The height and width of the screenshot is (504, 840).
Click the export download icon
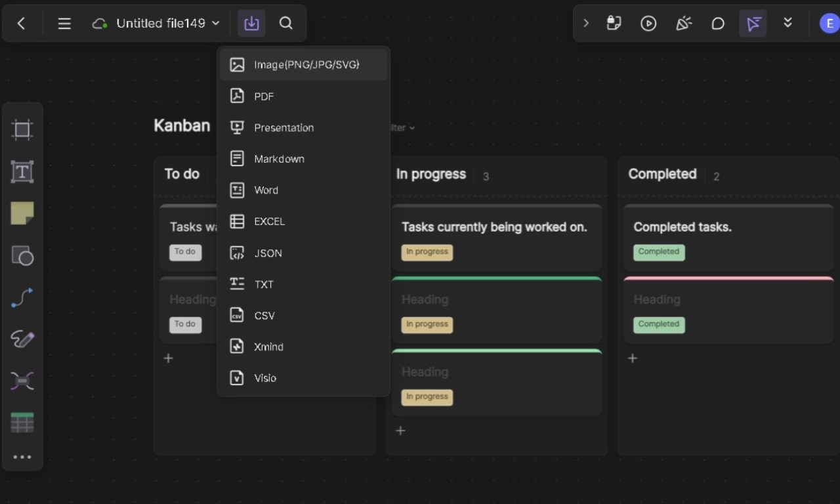tap(251, 24)
